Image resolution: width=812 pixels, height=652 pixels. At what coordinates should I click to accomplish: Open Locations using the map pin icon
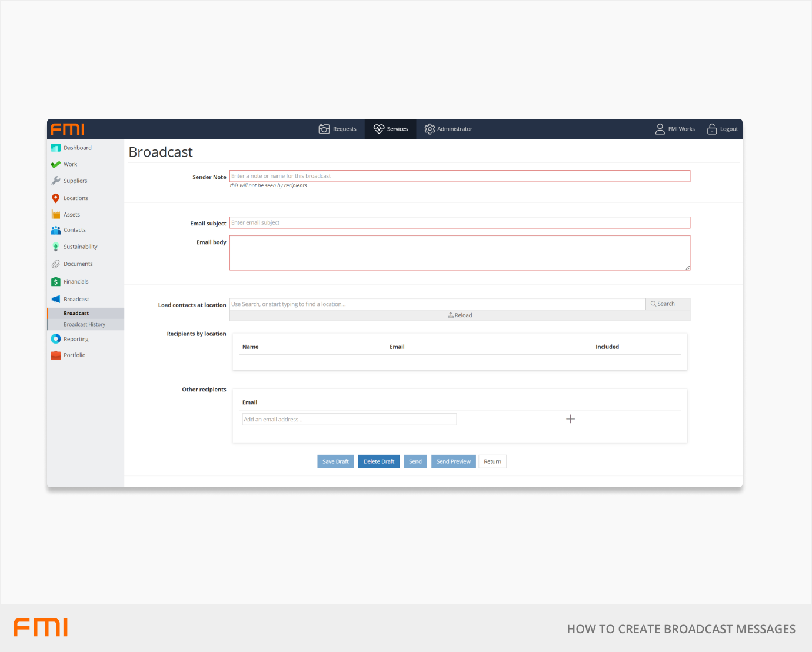56,198
